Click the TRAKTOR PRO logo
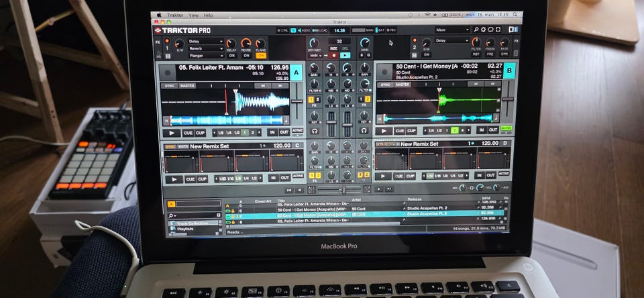 pyautogui.click(x=182, y=30)
